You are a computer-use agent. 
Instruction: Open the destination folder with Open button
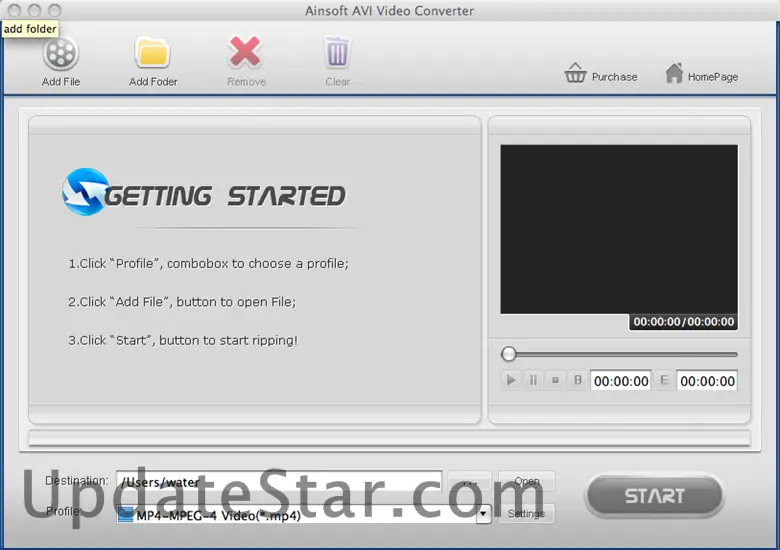click(x=526, y=481)
